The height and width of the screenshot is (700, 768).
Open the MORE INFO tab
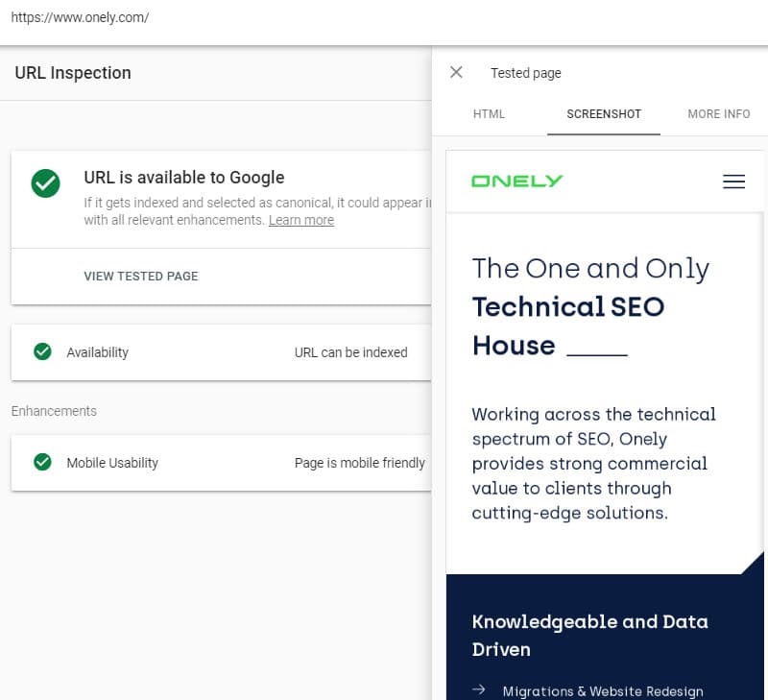pyautogui.click(x=718, y=113)
